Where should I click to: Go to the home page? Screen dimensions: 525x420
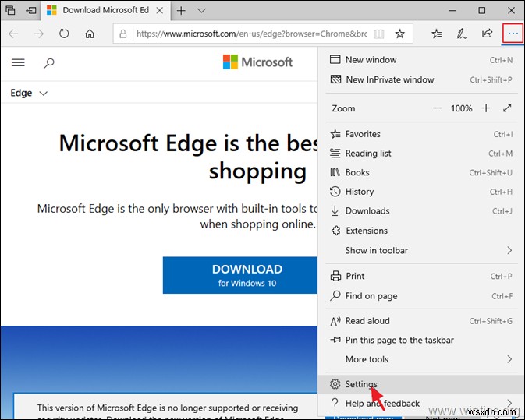[x=90, y=34]
